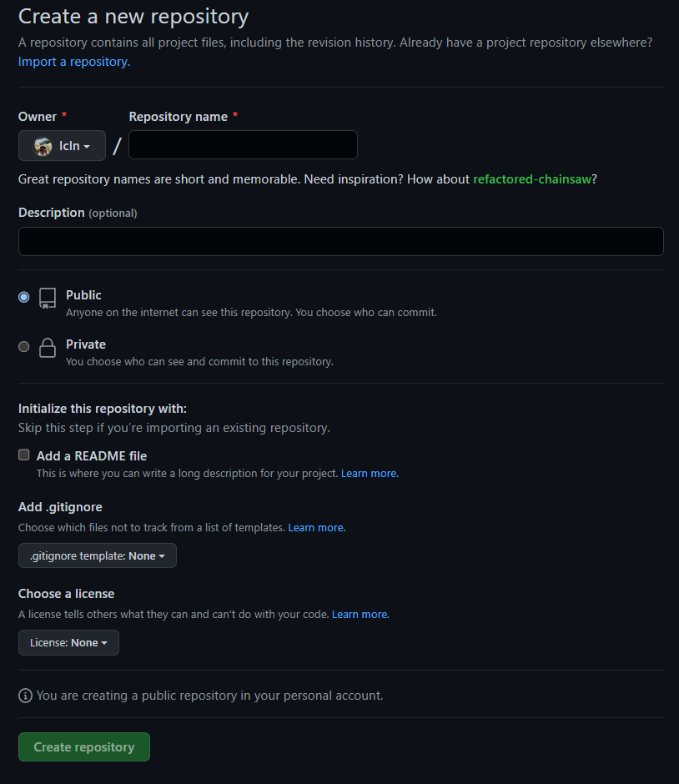Click the lcln user avatar icon
Screen dimensions: 679x784
click(43, 146)
